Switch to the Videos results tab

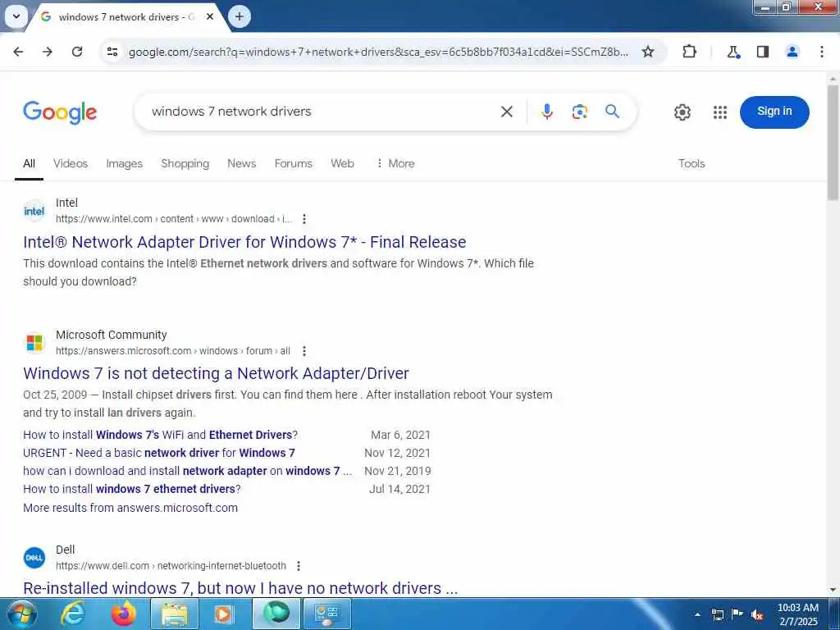tap(71, 163)
